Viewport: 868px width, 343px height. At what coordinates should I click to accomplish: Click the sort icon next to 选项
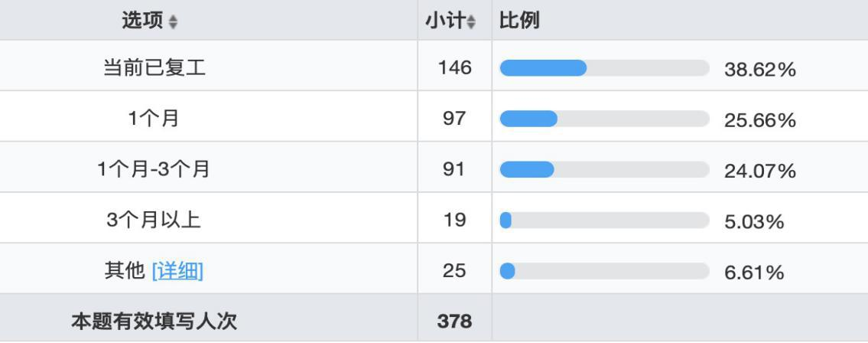[173, 22]
